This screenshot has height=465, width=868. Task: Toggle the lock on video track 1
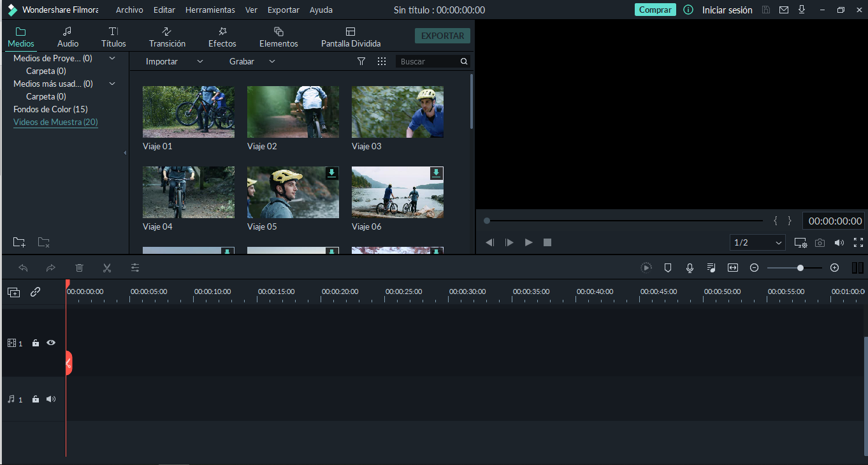coord(36,343)
